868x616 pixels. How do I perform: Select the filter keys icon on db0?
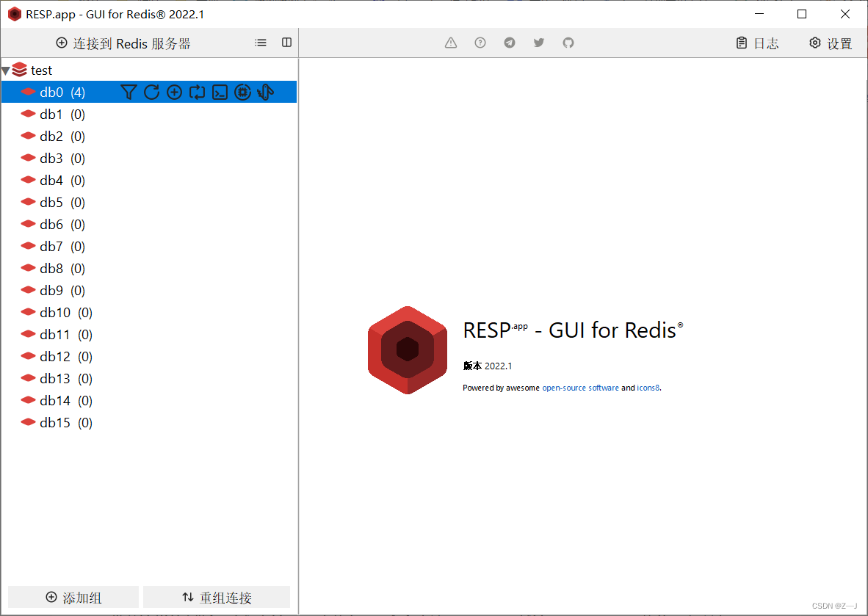(x=129, y=92)
